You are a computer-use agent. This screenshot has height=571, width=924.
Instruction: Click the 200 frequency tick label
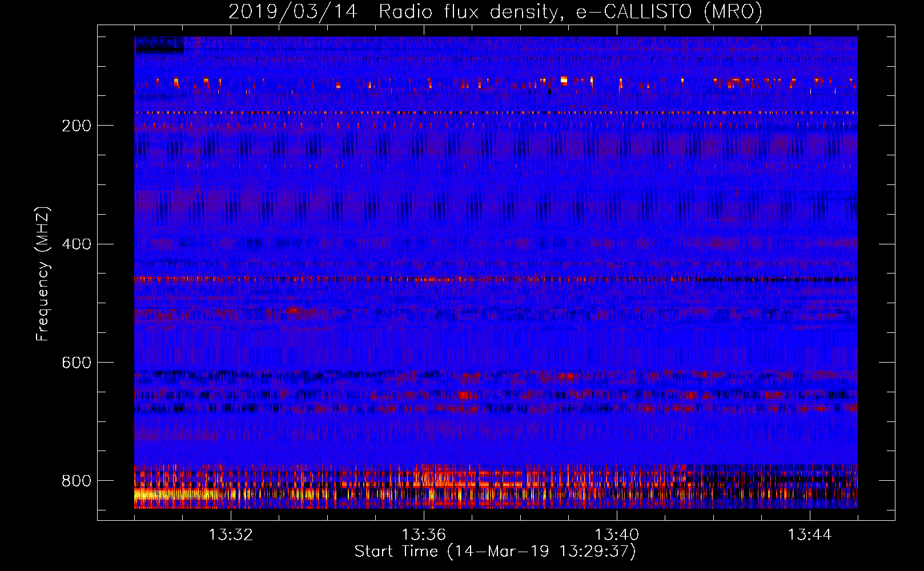pyautogui.click(x=77, y=126)
